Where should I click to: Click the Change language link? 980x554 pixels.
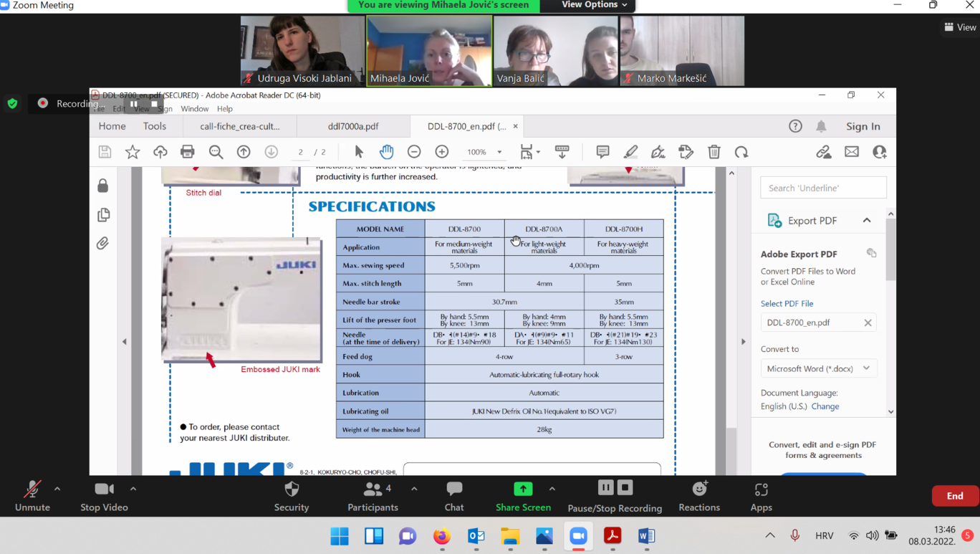[x=825, y=406]
